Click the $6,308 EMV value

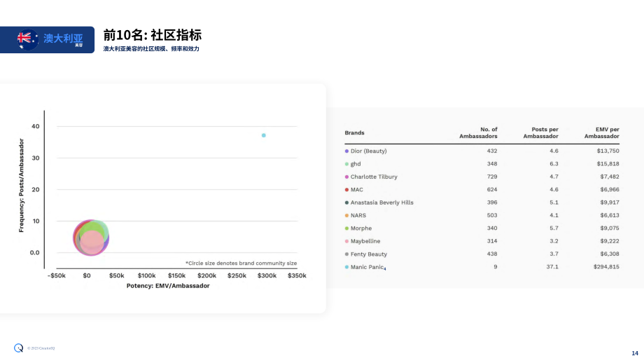point(610,254)
